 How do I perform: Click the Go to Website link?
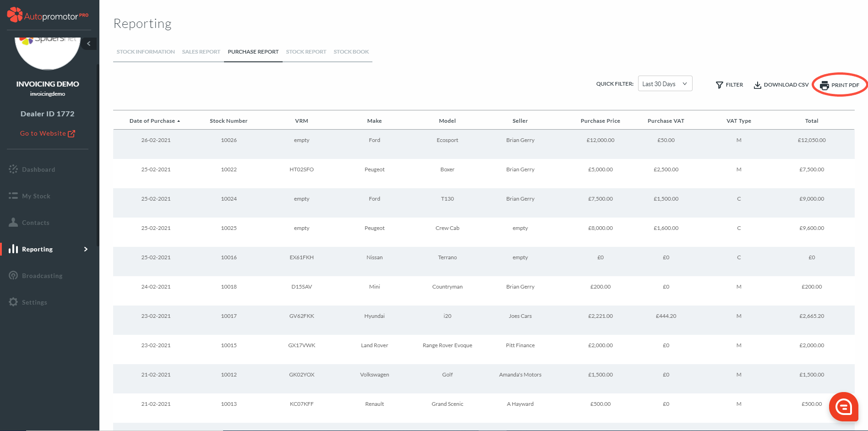coord(47,133)
